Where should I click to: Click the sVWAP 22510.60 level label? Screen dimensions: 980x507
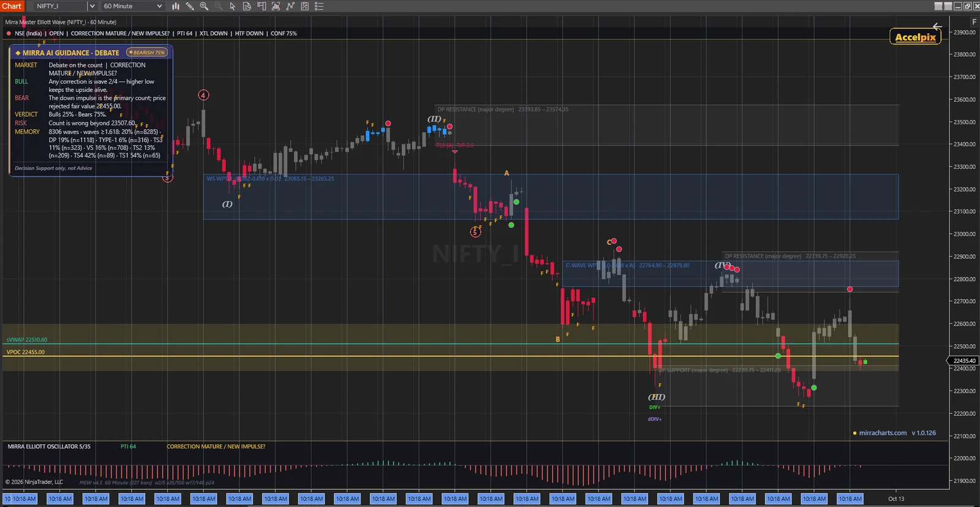point(27,340)
